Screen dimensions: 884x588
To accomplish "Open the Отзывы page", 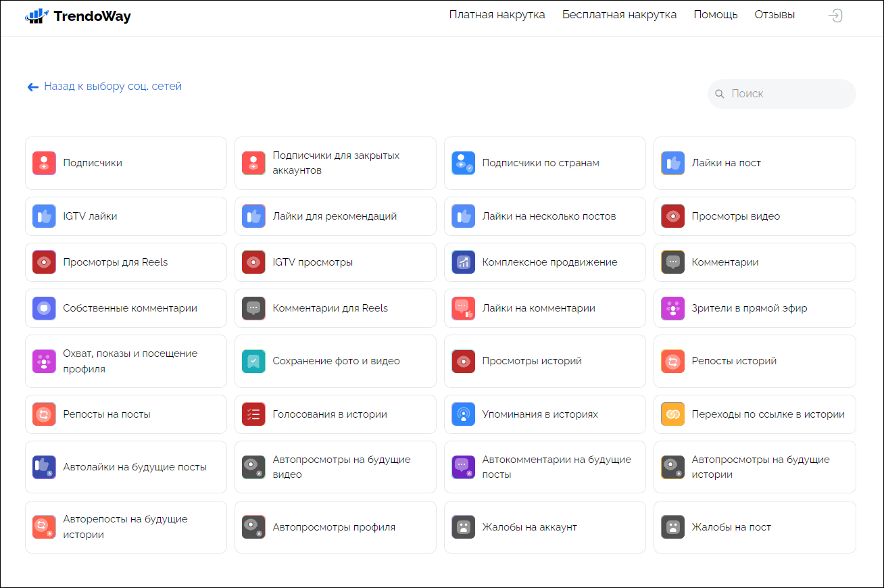I will pos(775,15).
